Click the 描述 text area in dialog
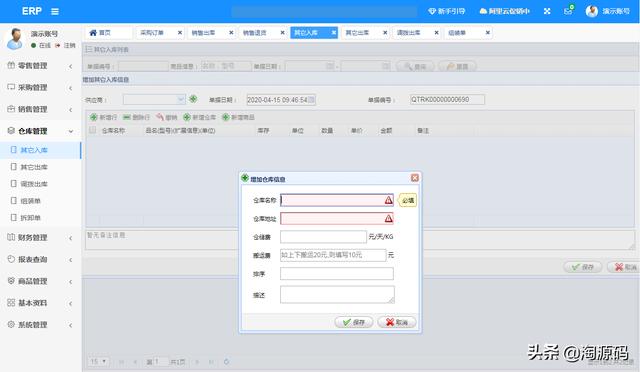 (x=337, y=294)
